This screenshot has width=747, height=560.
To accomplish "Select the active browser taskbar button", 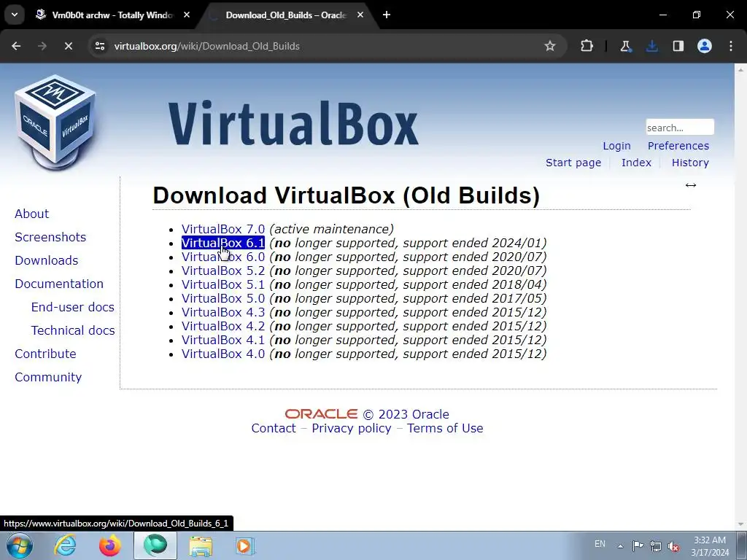I will coord(155,545).
